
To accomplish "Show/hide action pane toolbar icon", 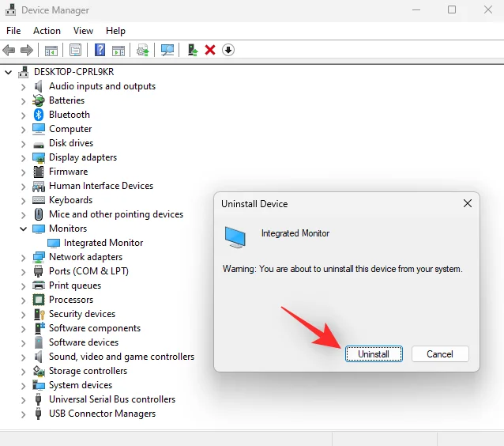I will 118,50.
